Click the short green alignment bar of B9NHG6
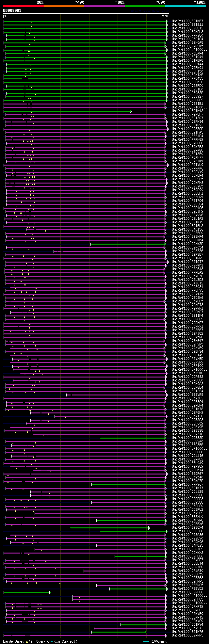 [x=27, y=592]
